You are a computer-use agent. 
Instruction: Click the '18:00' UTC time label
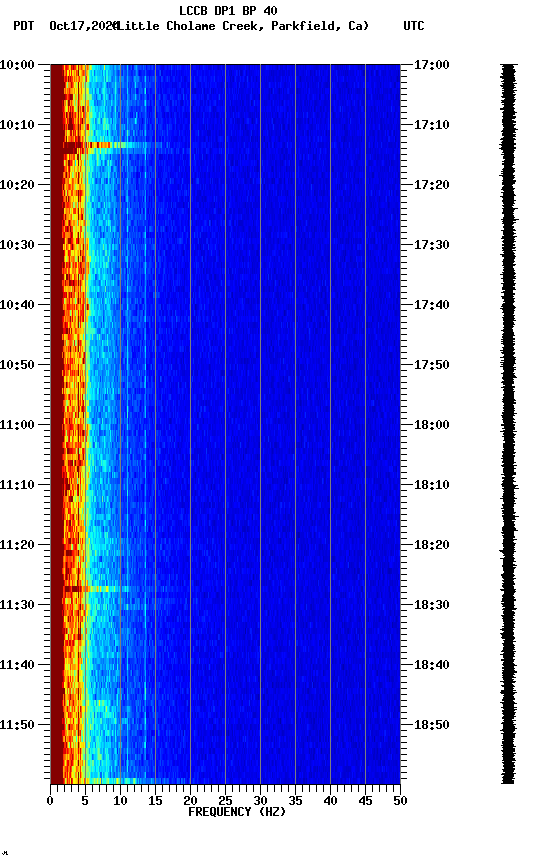[432, 425]
